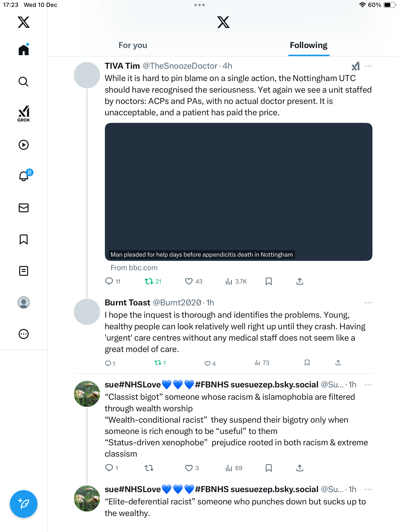
Task: Select the Following tab
Action: pos(308,45)
